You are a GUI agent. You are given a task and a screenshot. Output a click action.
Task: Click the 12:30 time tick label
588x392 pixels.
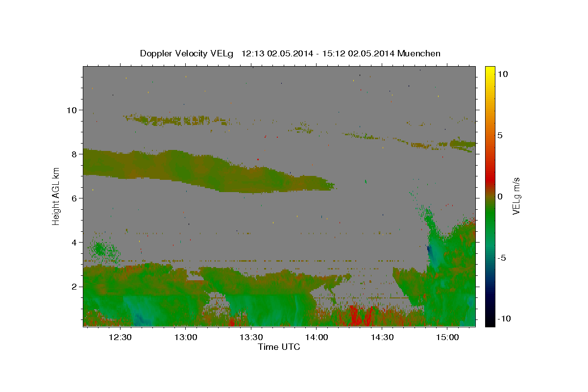point(120,337)
